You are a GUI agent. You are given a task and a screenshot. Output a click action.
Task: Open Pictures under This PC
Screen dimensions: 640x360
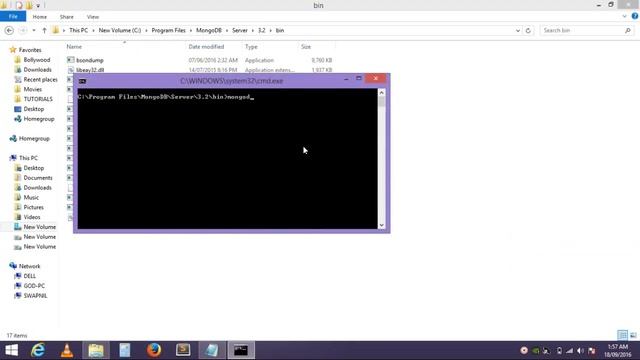click(33, 207)
